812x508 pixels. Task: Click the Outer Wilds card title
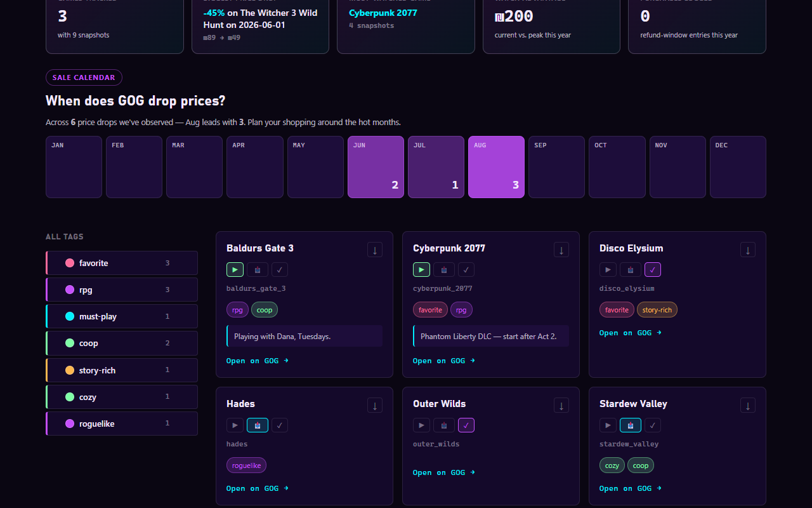point(440,404)
